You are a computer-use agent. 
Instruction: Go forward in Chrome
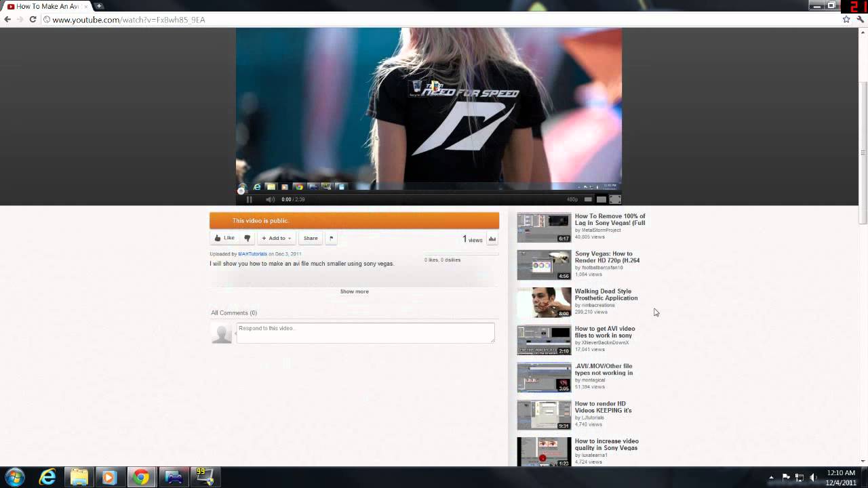pos(20,20)
